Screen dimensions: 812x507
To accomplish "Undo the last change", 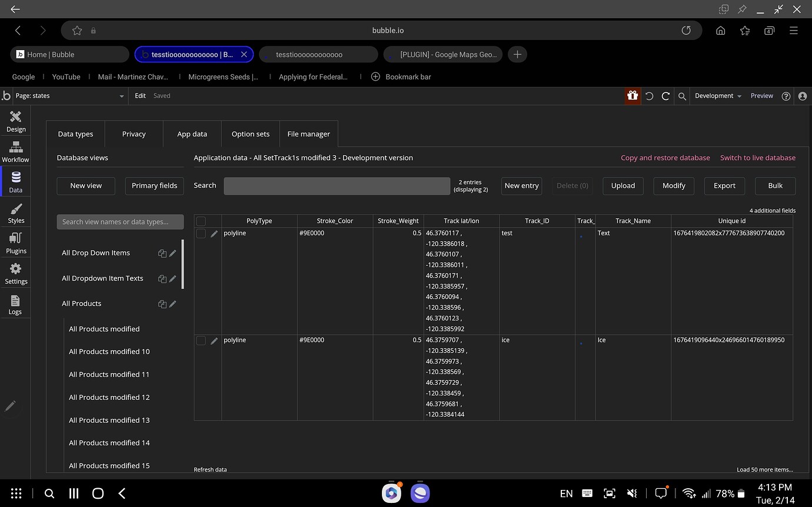I will pos(650,95).
